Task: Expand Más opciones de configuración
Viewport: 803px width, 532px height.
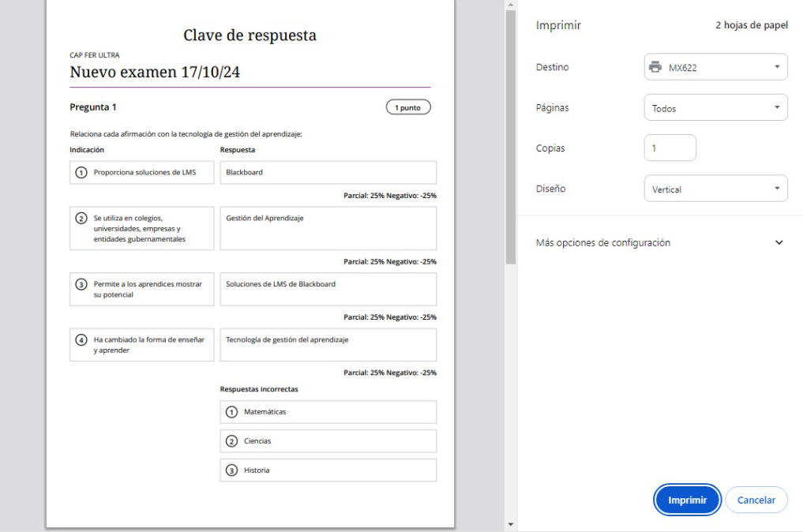Action: 660,242
